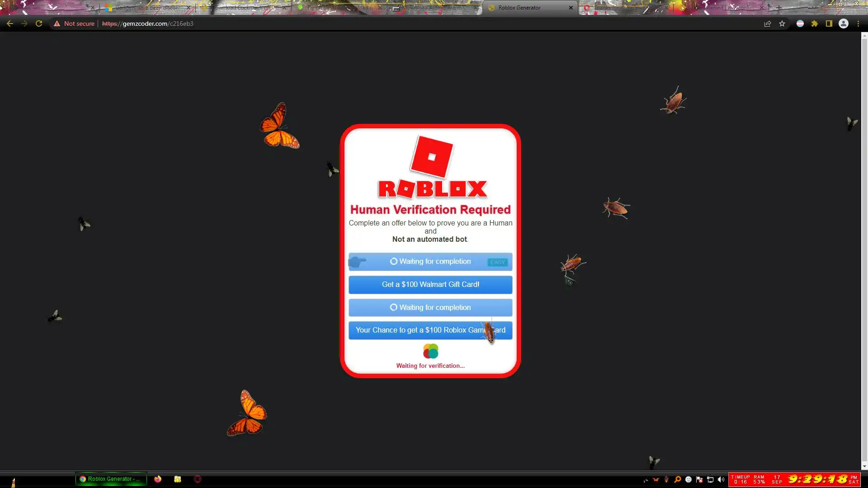Open the share page icon

[767, 23]
